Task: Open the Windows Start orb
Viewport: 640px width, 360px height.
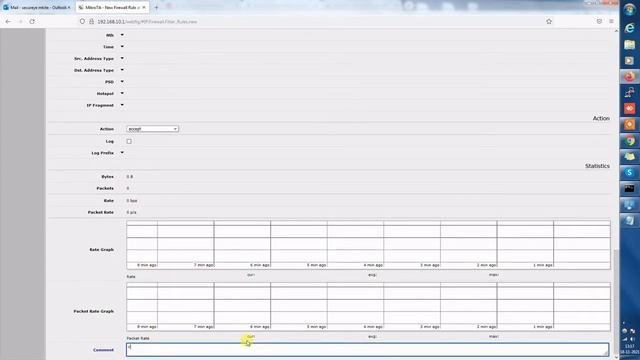Action: click(629, 10)
